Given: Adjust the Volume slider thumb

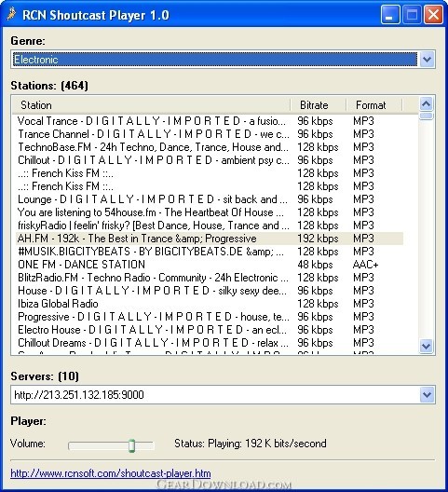Looking at the screenshot, I should 131,445.
